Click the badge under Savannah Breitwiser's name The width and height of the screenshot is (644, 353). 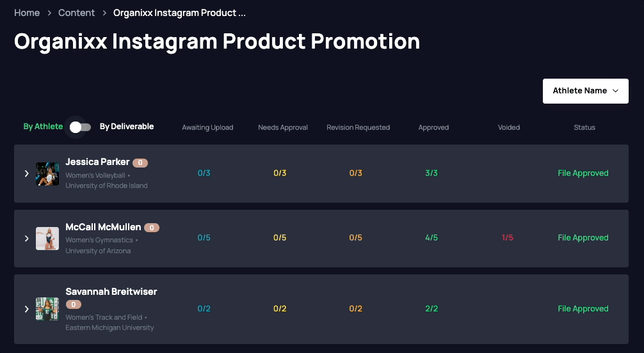74,304
